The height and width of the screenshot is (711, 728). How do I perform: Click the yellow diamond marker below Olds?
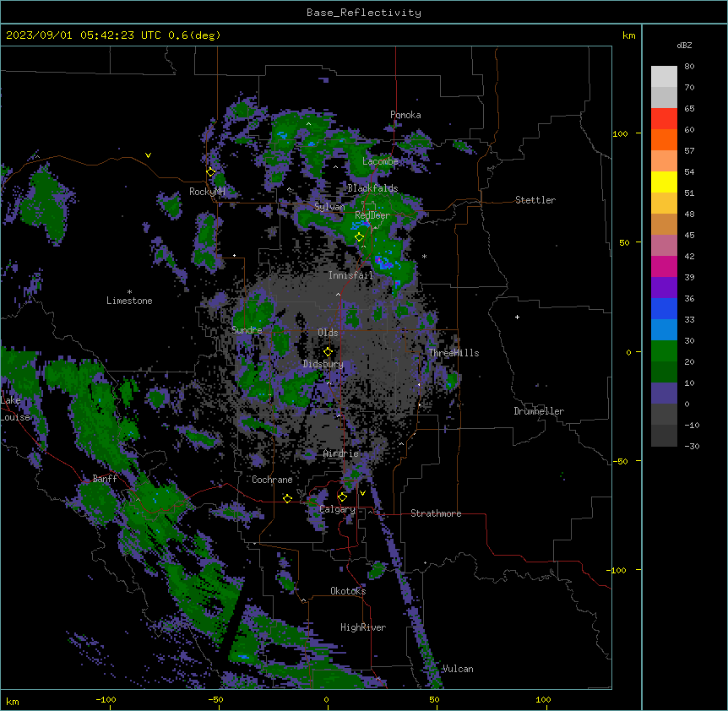(x=329, y=351)
